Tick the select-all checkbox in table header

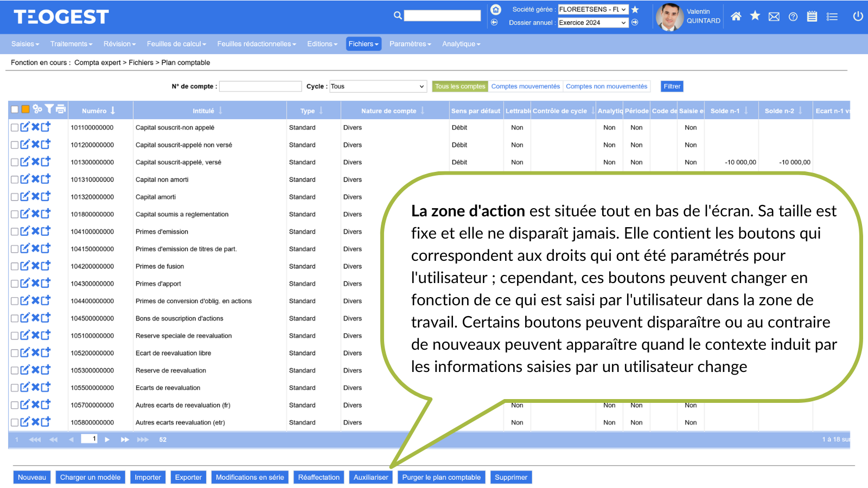(x=15, y=110)
